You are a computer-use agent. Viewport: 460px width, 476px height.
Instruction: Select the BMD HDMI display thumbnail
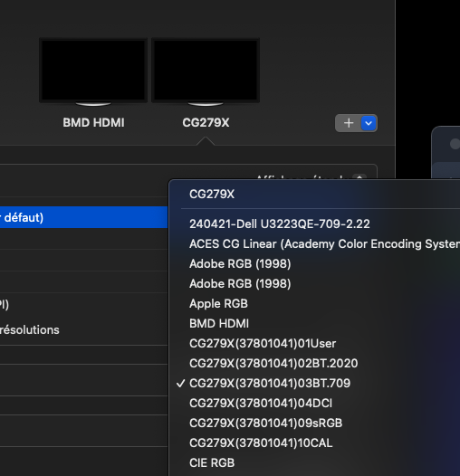pyautogui.click(x=93, y=71)
